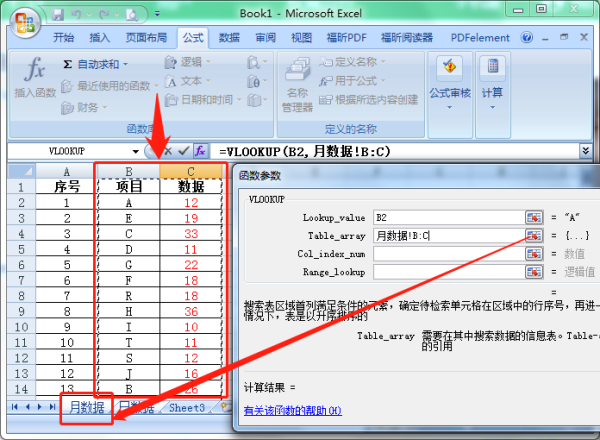
Task: Click cell with red value 36
Action: (x=191, y=311)
